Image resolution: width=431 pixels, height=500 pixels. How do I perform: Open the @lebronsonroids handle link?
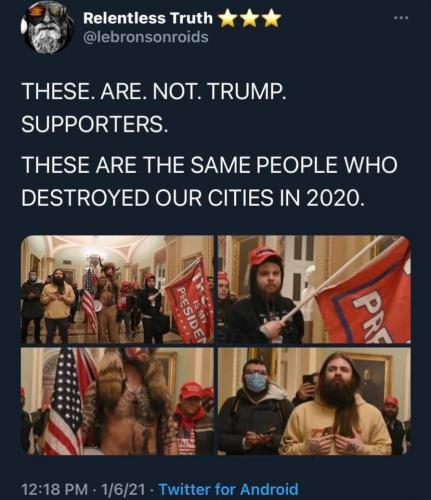[146, 37]
